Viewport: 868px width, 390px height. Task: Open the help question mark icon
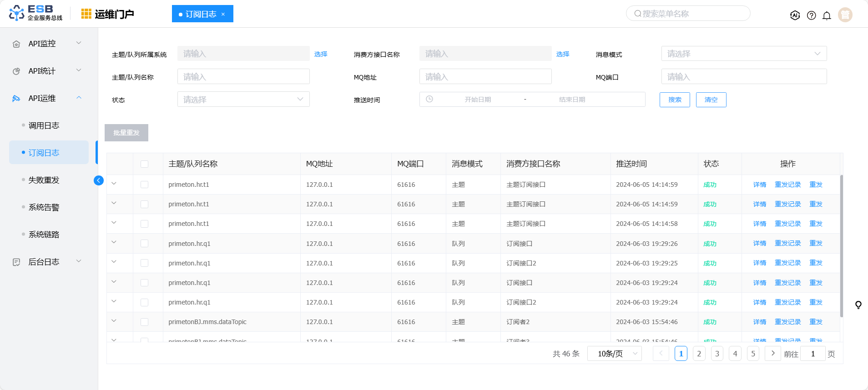[x=811, y=15]
